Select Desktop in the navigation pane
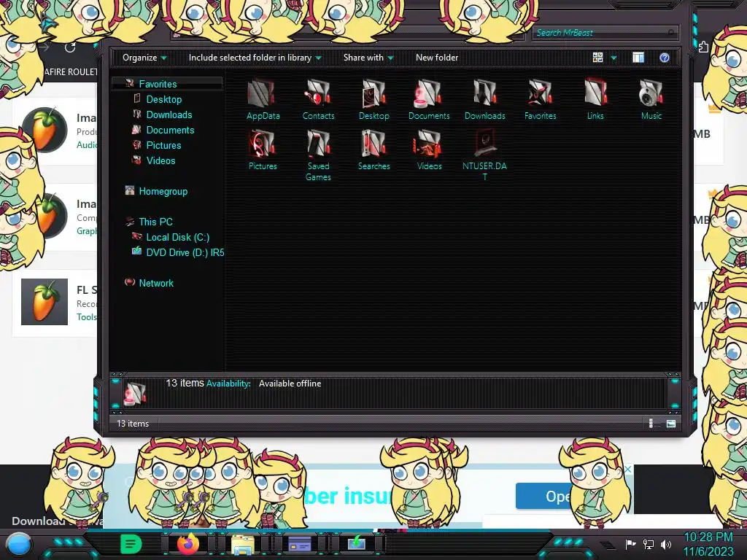Screen dimensions: 747x560 pyautogui.click(x=164, y=99)
